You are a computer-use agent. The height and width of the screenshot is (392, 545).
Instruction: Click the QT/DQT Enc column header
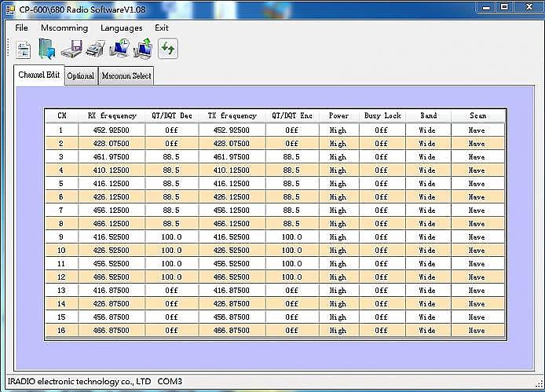292,115
